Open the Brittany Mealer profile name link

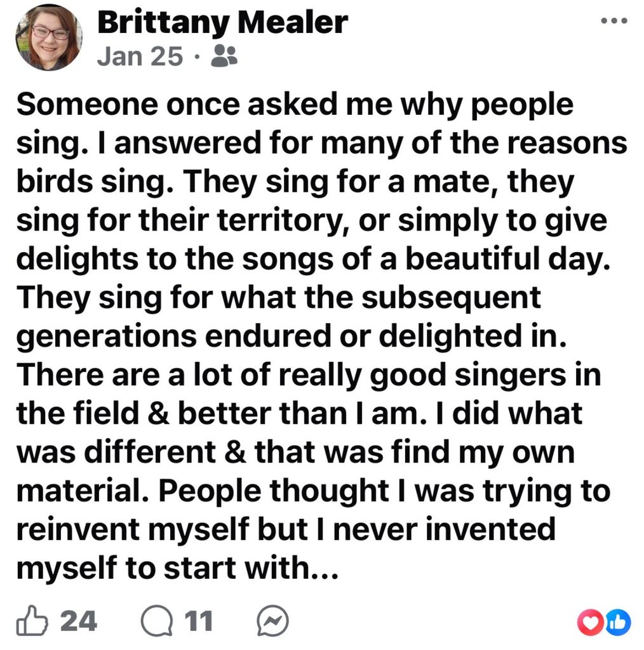(x=222, y=22)
